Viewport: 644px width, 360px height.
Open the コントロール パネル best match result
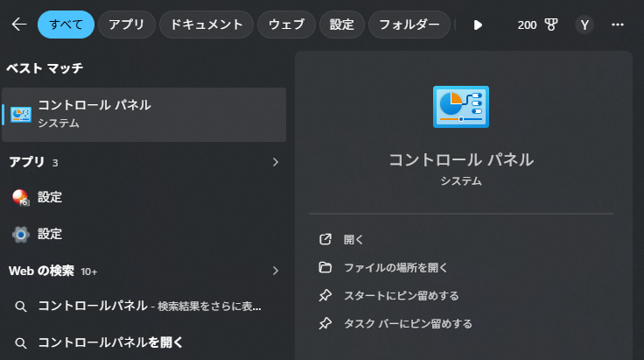pos(143,115)
